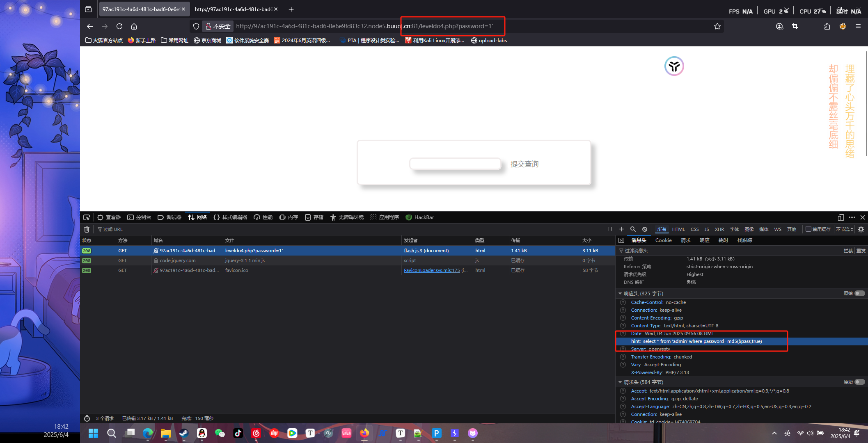Open the flash.js:3 initiator link
The width and height of the screenshot is (868, 443).
pos(413,251)
